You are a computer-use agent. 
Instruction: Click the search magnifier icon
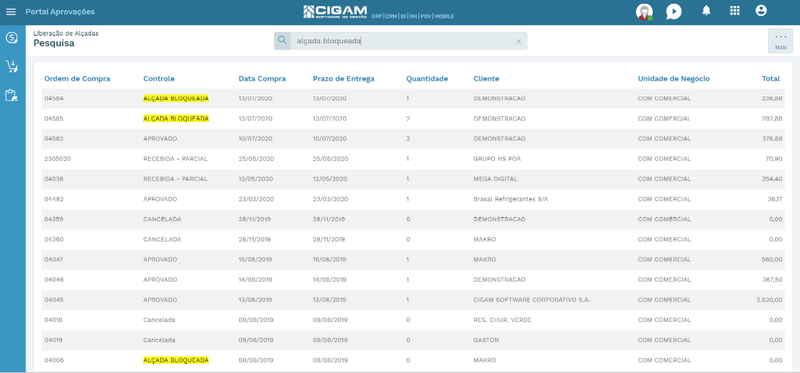(x=282, y=41)
